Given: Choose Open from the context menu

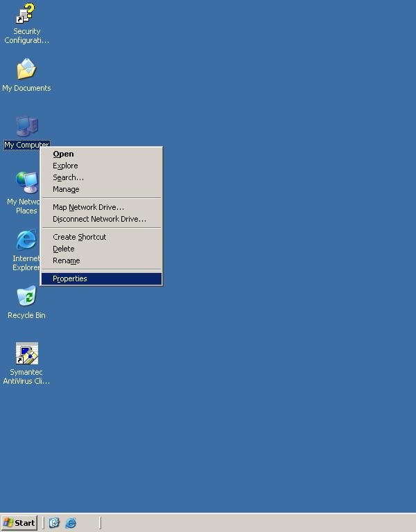Looking at the screenshot, I should [x=101, y=154].
